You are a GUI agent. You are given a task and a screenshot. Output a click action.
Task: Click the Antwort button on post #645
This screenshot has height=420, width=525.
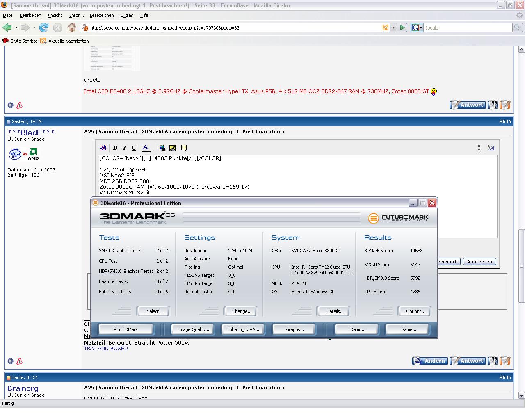coord(468,361)
